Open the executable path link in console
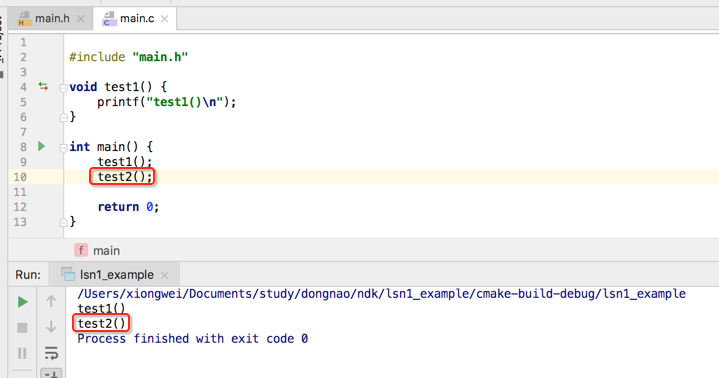Image resolution: width=719 pixels, height=378 pixels. click(382, 294)
